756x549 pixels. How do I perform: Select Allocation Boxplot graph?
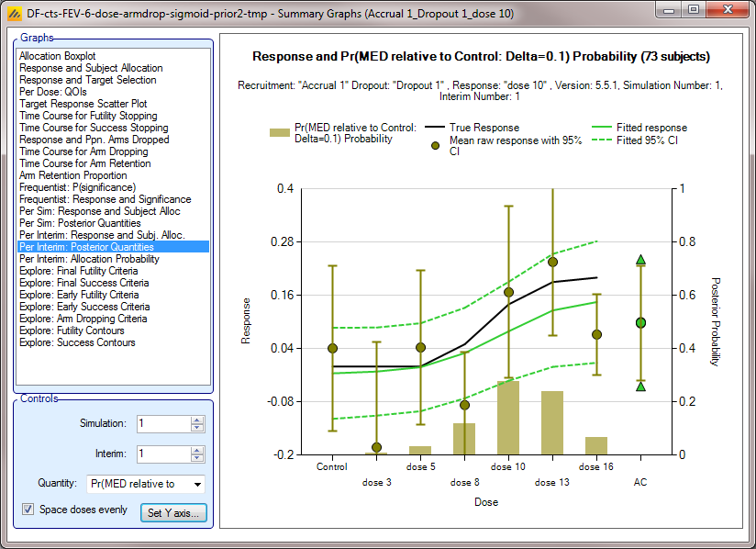[x=57, y=56]
